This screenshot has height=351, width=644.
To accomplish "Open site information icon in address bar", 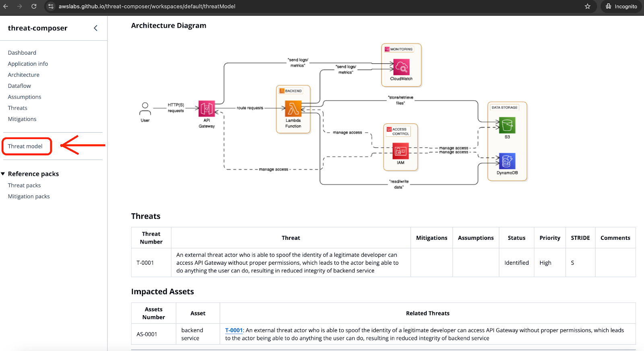I will click(51, 6).
